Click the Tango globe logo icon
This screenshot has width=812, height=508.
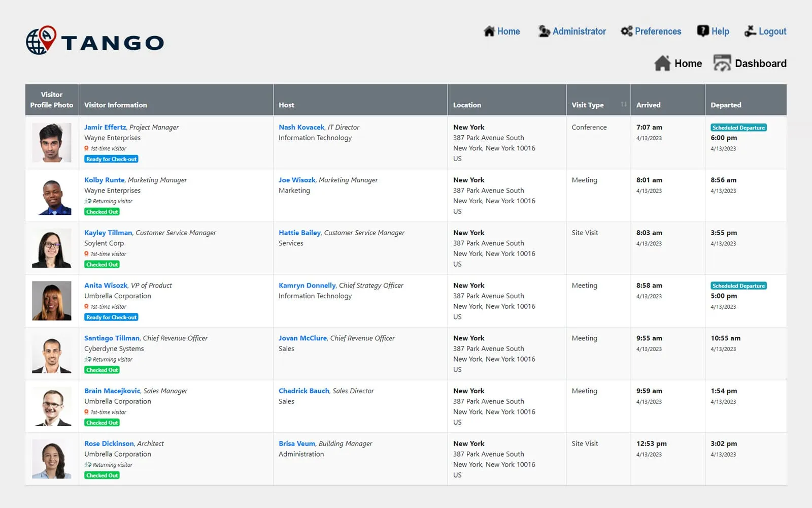(x=41, y=41)
